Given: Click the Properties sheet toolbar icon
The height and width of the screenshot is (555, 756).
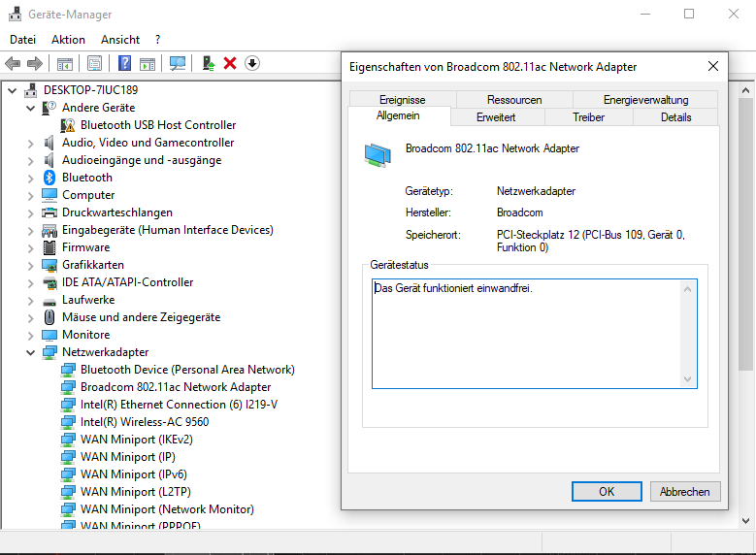Looking at the screenshot, I should pyautogui.click(x=94, y=63).
